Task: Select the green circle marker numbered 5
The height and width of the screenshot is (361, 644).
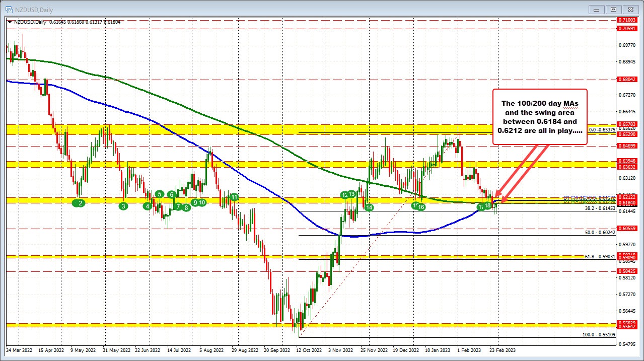Action: point(160,194)
